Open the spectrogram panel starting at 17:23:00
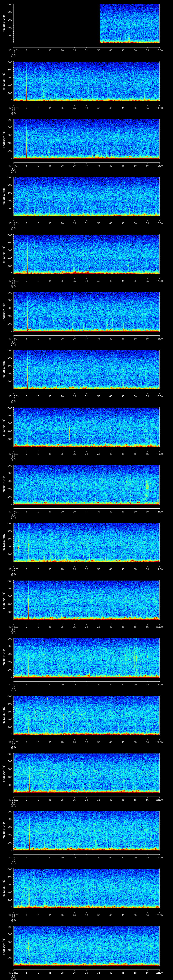This screenshot has height=980, width=173. point(87,831)
